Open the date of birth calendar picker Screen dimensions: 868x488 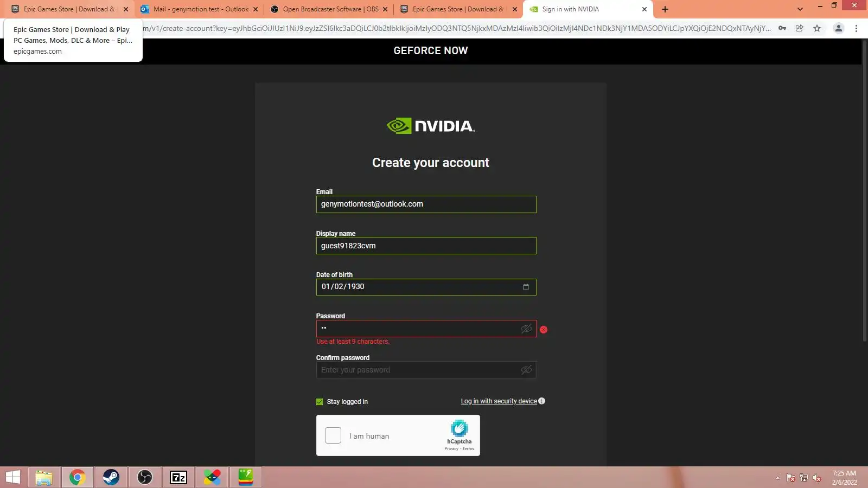click(526, 287)
